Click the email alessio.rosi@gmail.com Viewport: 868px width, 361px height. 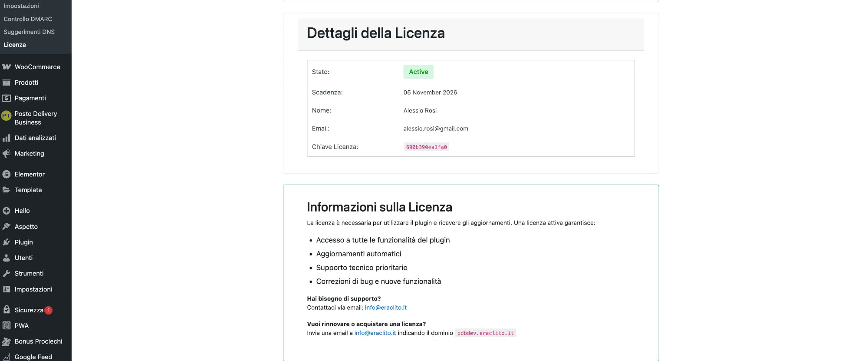click(436, 129)
